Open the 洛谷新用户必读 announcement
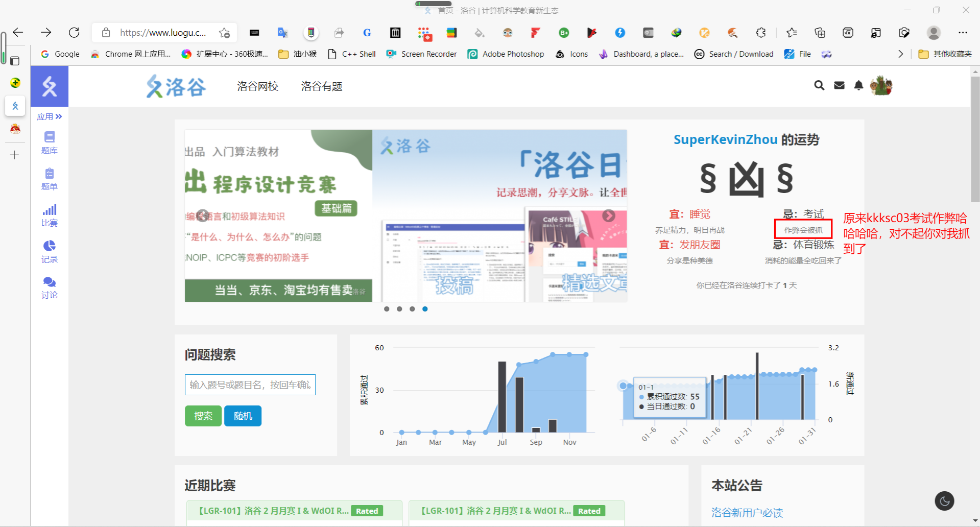Viewport: 980px width, 527px height. [747, 513]
